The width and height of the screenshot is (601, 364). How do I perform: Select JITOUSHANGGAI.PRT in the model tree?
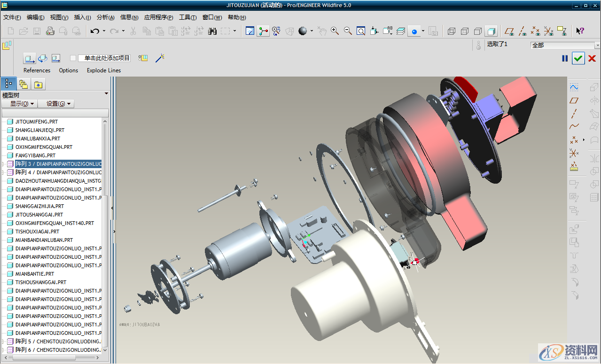[x=39, y=215]
